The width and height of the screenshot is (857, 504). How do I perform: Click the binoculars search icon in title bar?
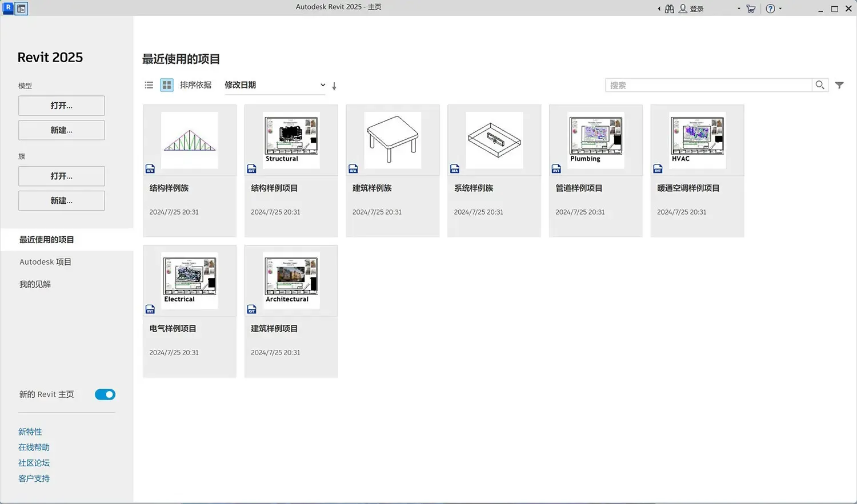click(x=669, y=9)
